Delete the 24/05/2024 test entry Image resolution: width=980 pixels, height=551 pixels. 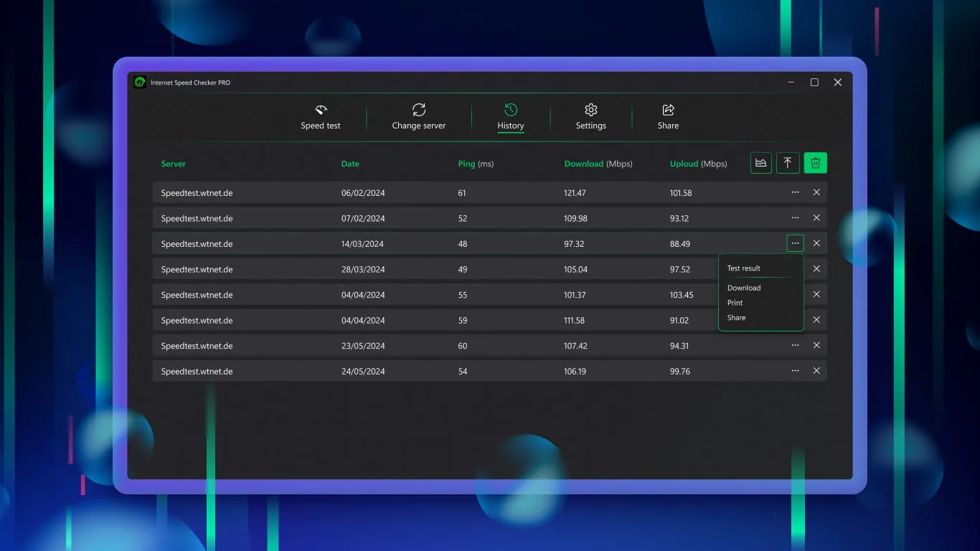click(816, 371)
